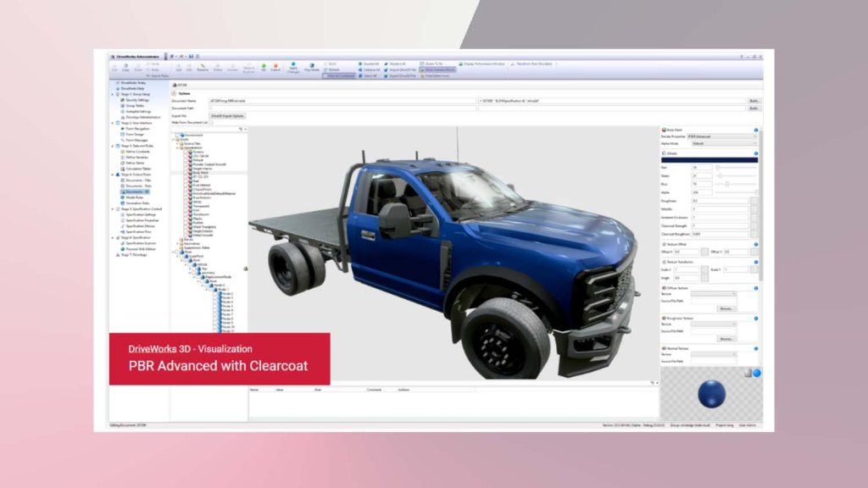The width and height of the screenshot is (868, 488).
Task: Click the blue material preview sphere
Action: pos(712,394)
